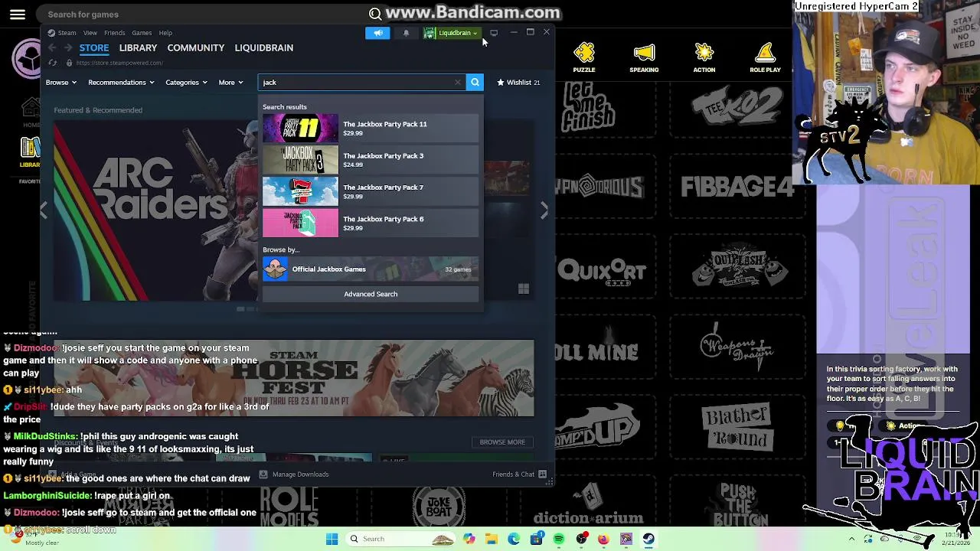
Task: Open the Steam Horse Fest banner
Action: pyautogui.click(x=294, y=378)
